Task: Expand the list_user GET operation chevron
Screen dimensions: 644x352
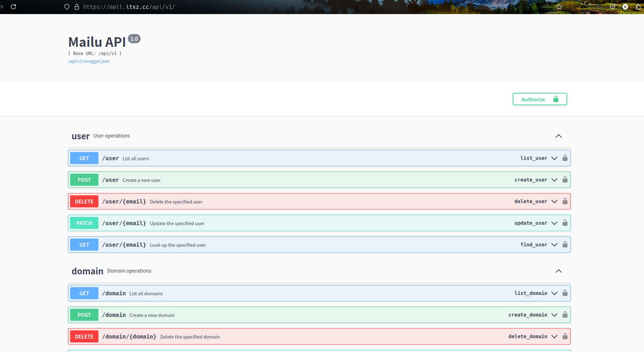Action: point(554,158)
